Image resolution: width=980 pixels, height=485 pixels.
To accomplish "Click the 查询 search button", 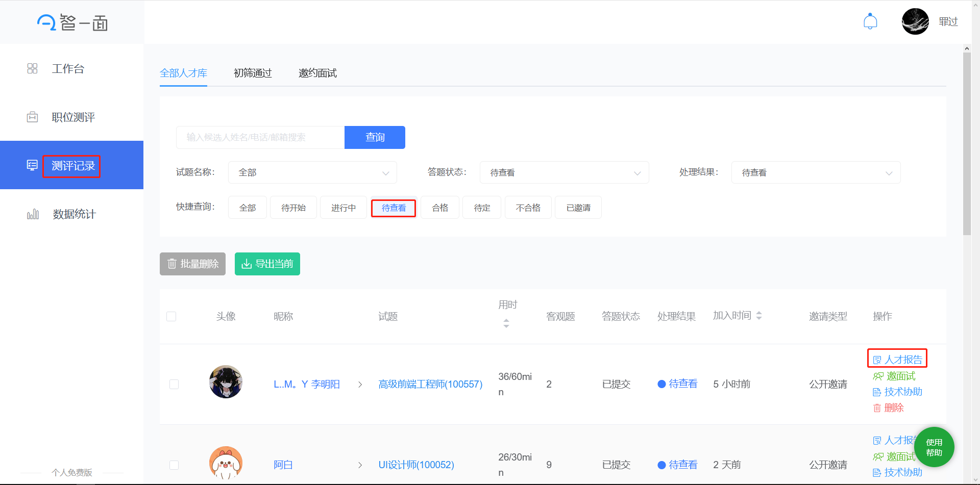I will tap(375, 137).
